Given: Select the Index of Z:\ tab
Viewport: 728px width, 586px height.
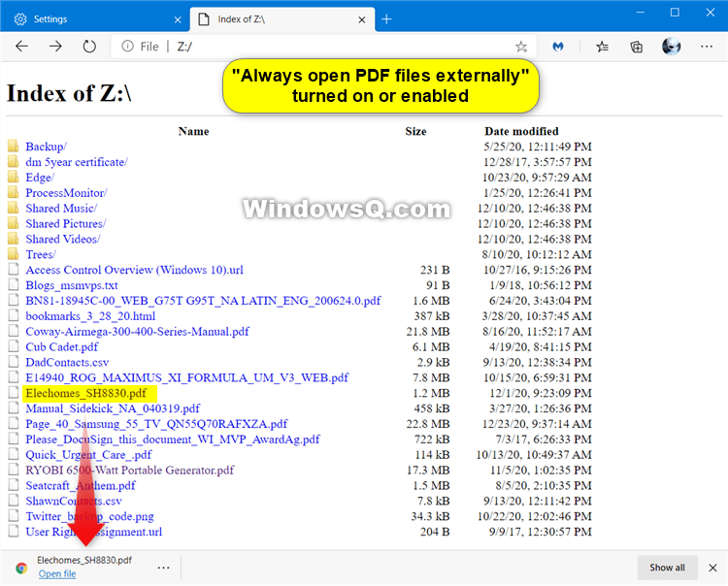Looking at the screenshot, I should tap(282, 19).
